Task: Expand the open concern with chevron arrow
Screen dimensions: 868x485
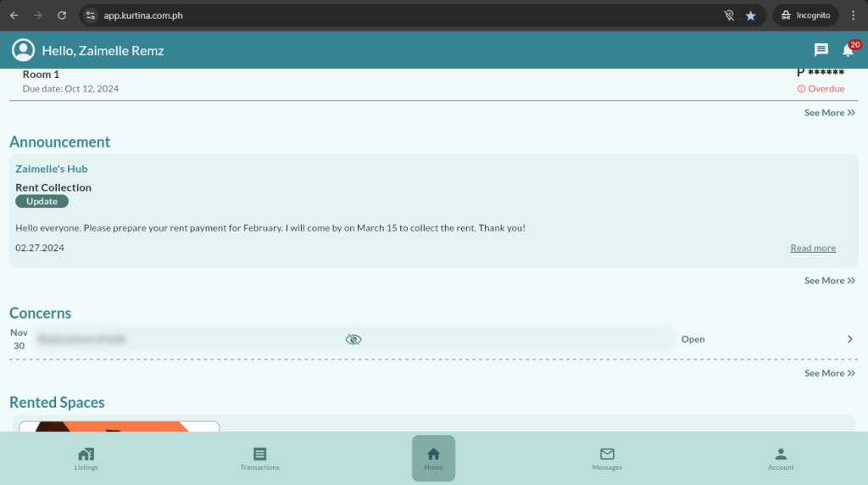Action: (x=849, y=339)
